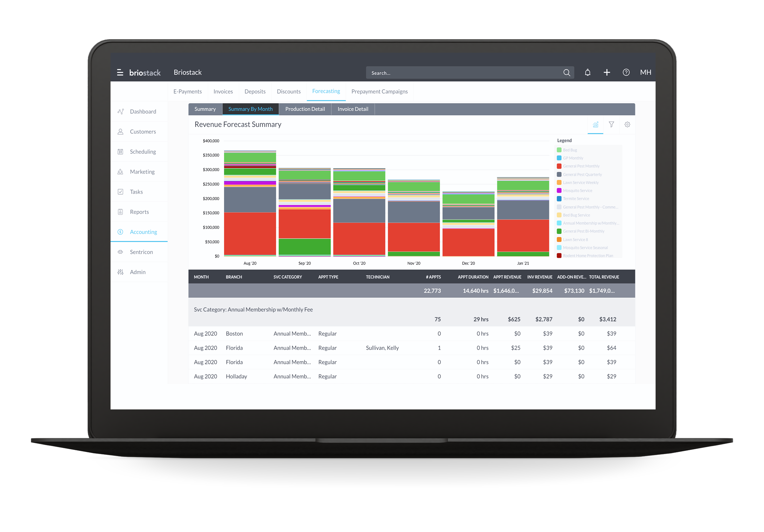Toggle Bed Bug Service legend entry
The height and width of the screenshot is (532, 764).
[x=573, y=215]
